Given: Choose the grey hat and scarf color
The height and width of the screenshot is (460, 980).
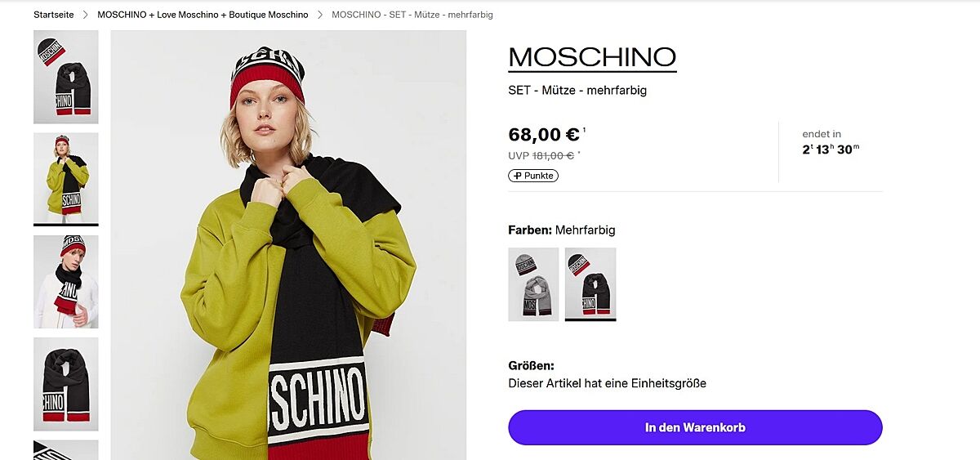Looking at the screenshot, I should [533, 284].
